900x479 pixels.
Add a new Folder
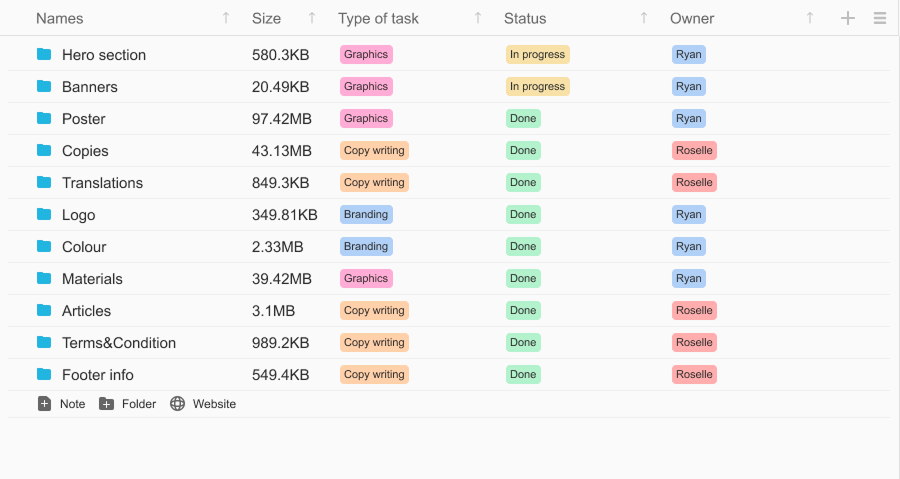click(x=127, y=404)
